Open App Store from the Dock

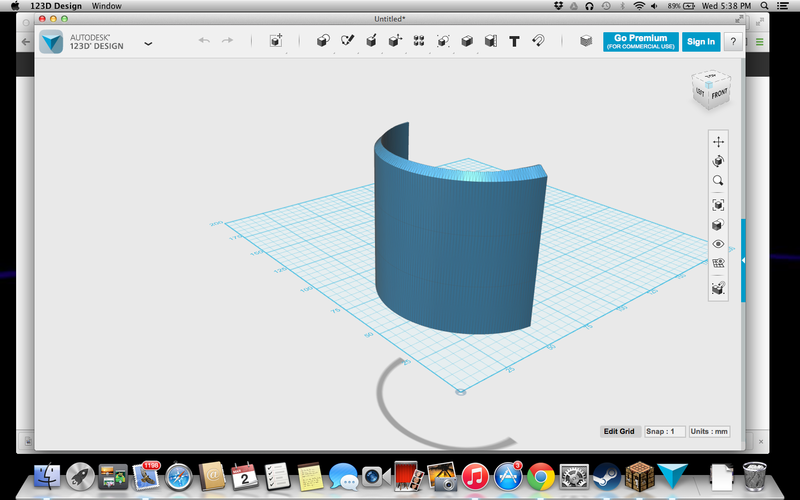coord(508,477)
